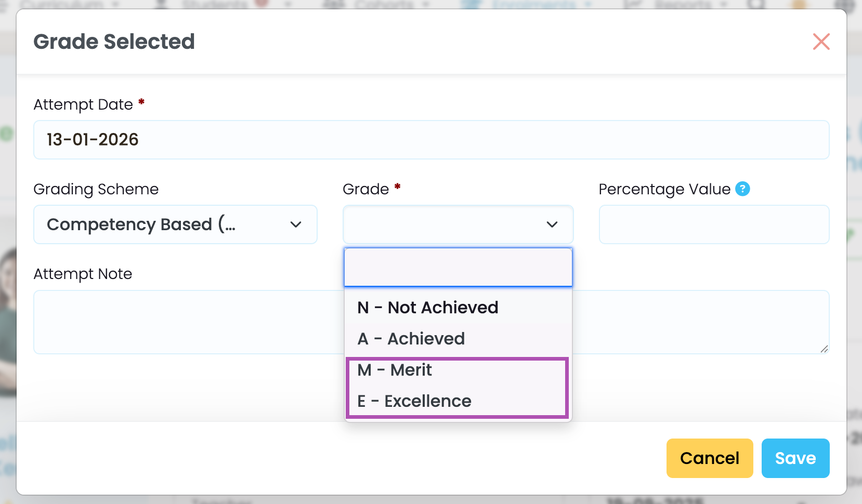Focus the grade search box in dropdown
The height and width of the screenshot is (504, 862).
point(458,267)
